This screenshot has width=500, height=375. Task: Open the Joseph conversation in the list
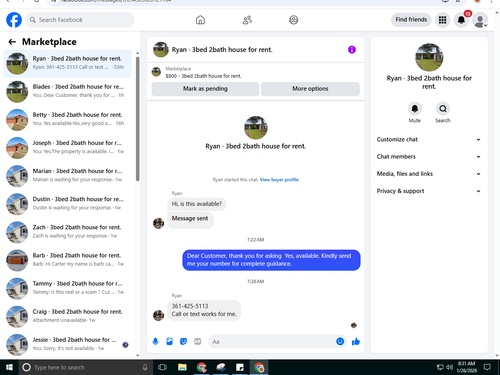(67, 147)
